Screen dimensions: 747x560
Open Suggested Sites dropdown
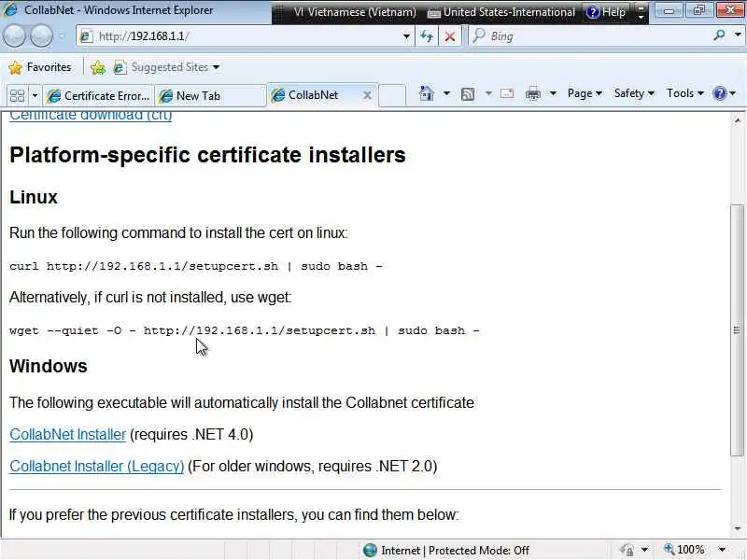tap(167, 67)
